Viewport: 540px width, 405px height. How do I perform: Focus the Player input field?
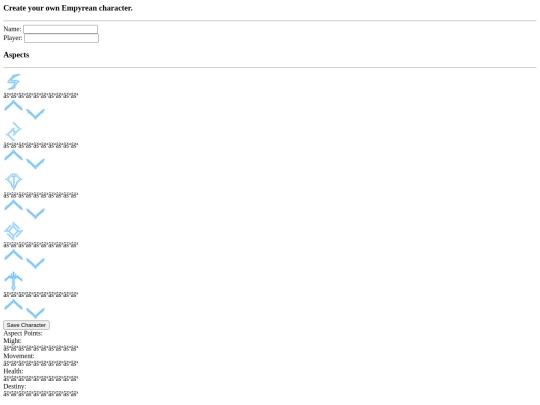(61, 38)
